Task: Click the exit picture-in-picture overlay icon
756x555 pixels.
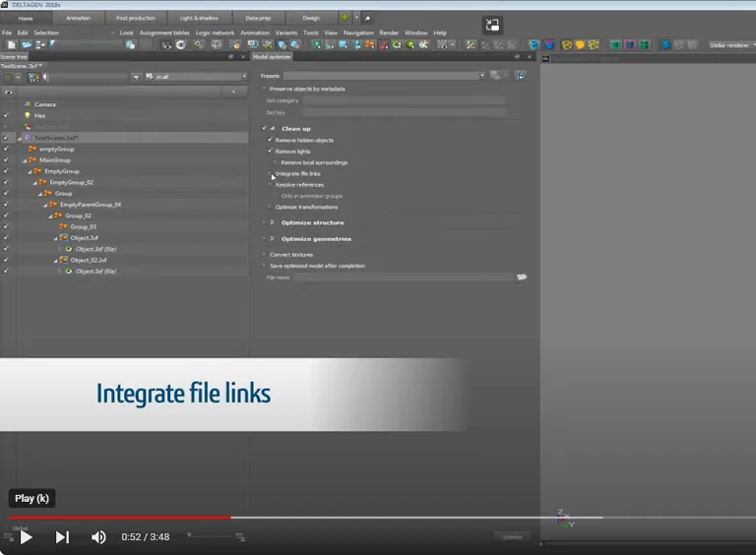Action: [x=492, y=25]
